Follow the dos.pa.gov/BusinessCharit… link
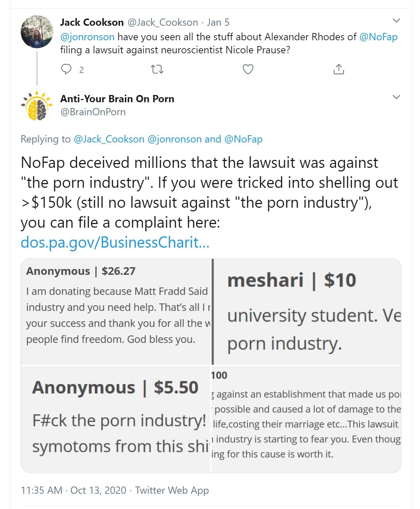This screenshot has height=509, width=420. pyautogui.click(x=115, y=242)
